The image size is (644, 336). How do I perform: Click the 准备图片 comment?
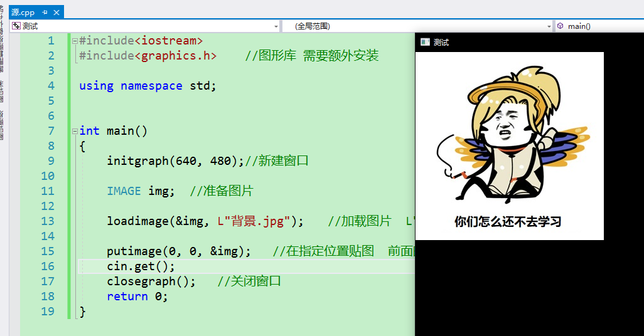tap(222, 191)
